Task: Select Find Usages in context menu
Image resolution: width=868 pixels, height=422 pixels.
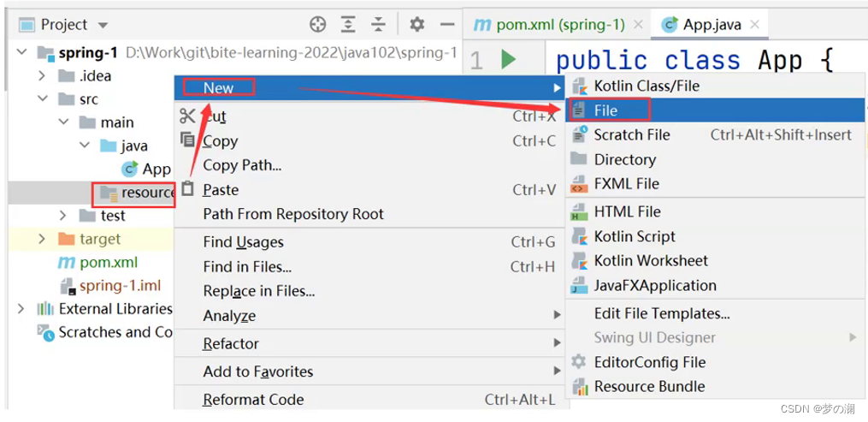Action: click(369, 242)
